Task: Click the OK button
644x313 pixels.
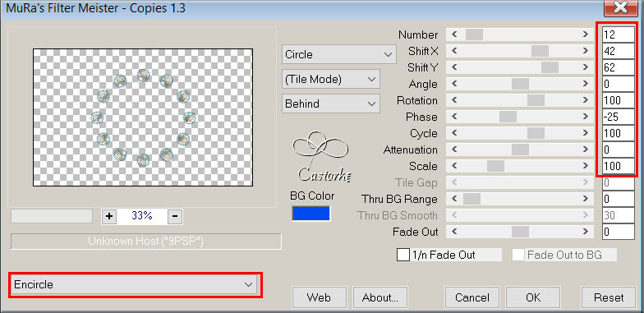Action: (x=532, y=297)
